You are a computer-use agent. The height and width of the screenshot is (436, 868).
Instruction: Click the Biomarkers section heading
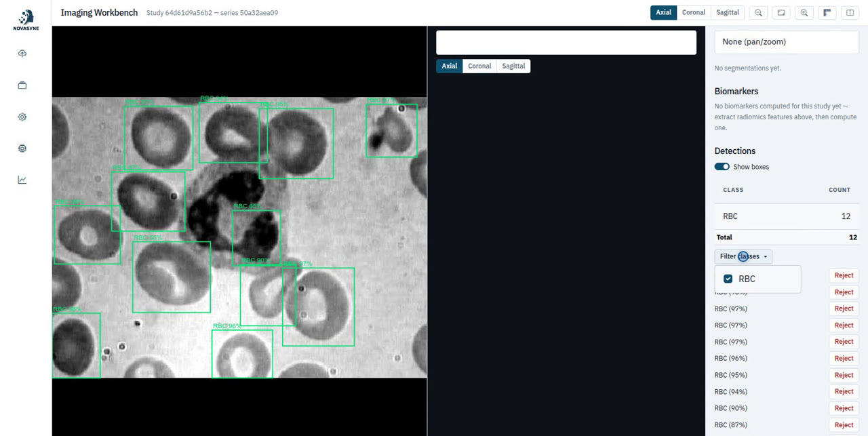click(x=736, y=91)
